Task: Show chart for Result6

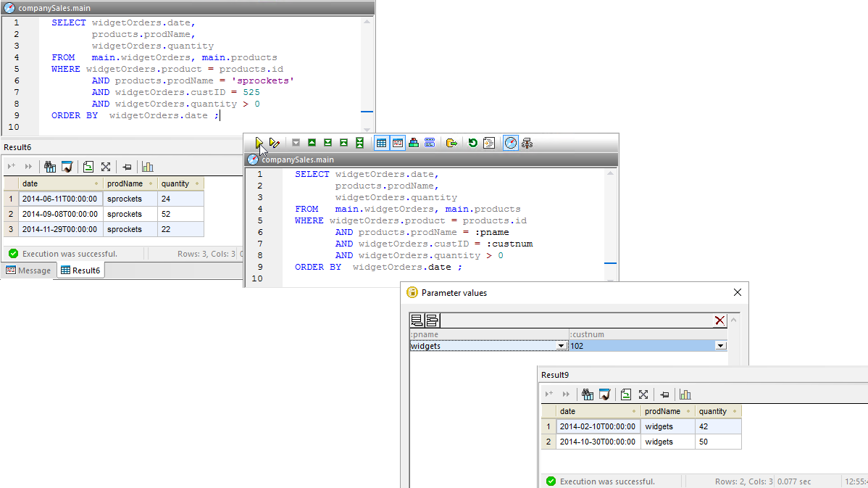Action: point(147,167)
